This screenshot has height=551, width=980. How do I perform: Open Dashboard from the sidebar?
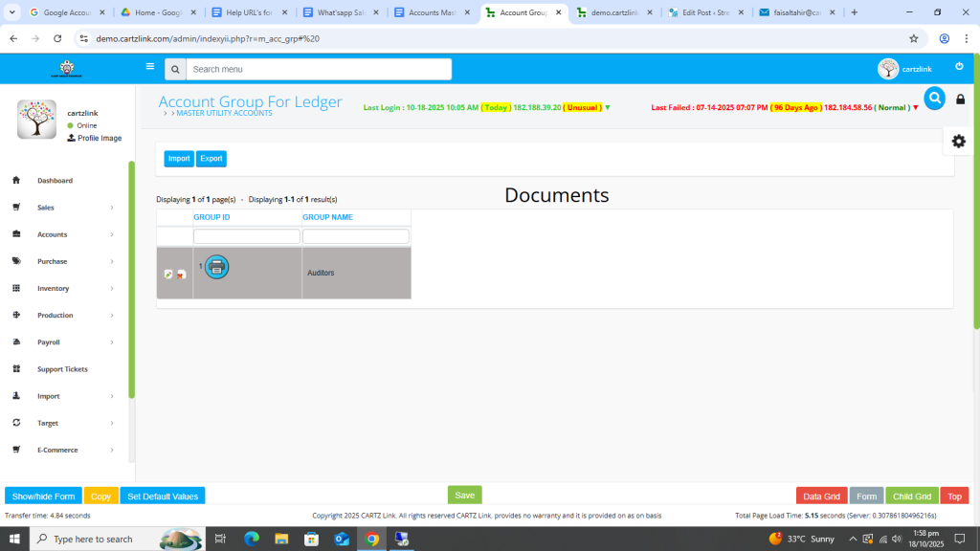coord(55,181)
